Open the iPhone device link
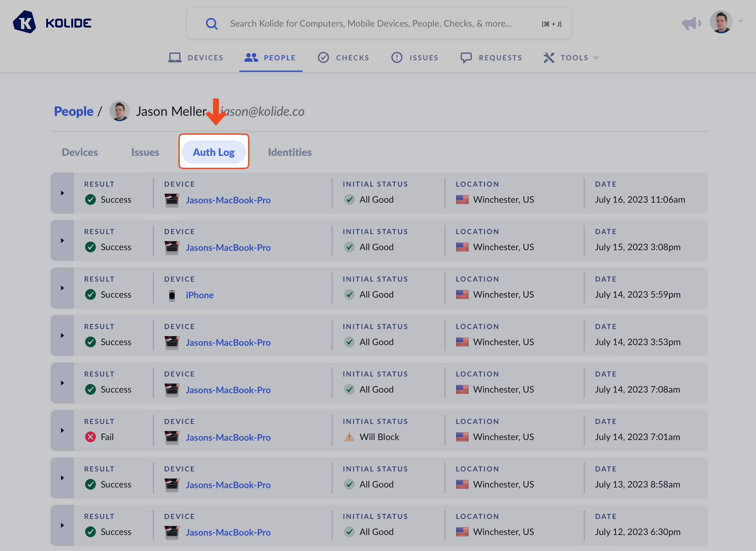The width and height of the screenshot is (756, 551). (x=200, y=295)
